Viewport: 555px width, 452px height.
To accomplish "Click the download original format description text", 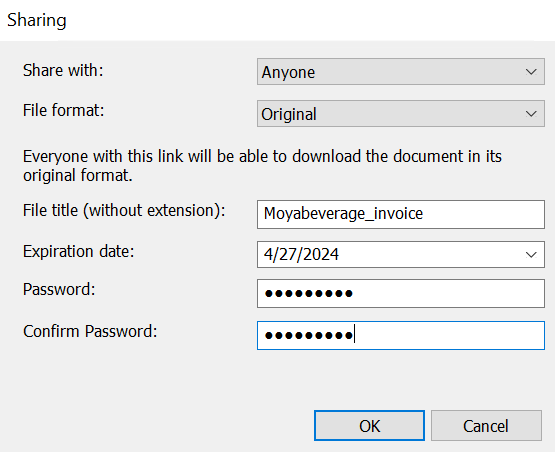I will (x=262, y=166).
